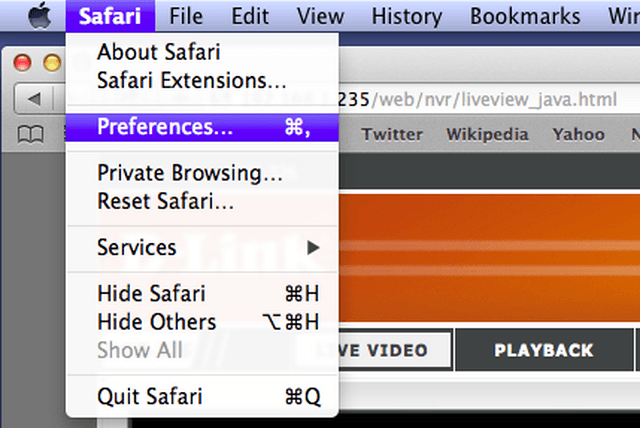Image resolution: width=640 pixels, height=428 pixels.
Task: Choose Quit Safari
Action: [x=202, y=396]
